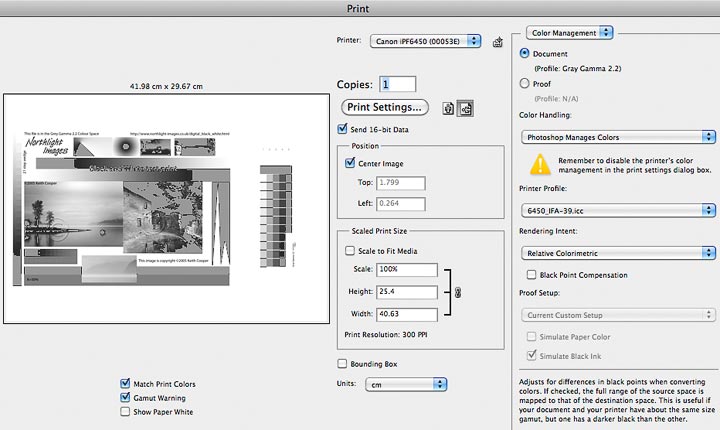This screenshot has height=430, width=720.
Task: Turn off Gamut Warning checkbox
Action: point(125,397)
